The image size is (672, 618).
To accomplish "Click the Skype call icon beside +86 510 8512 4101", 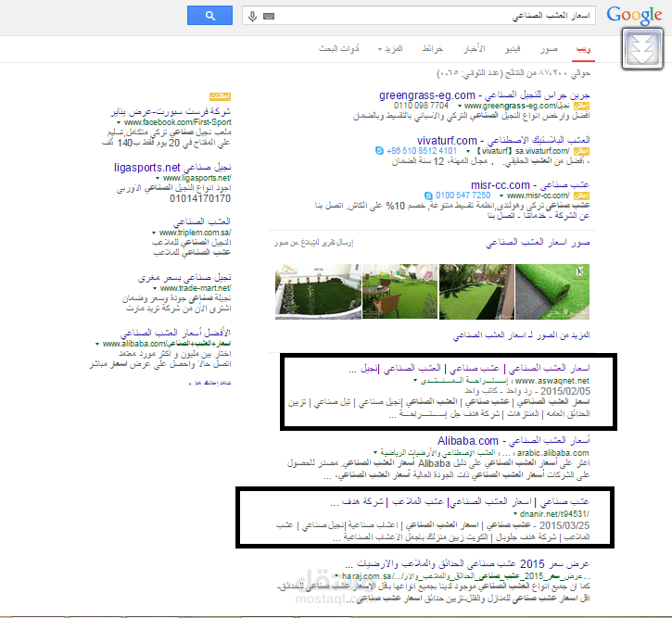I will click(x=379, y=151).
